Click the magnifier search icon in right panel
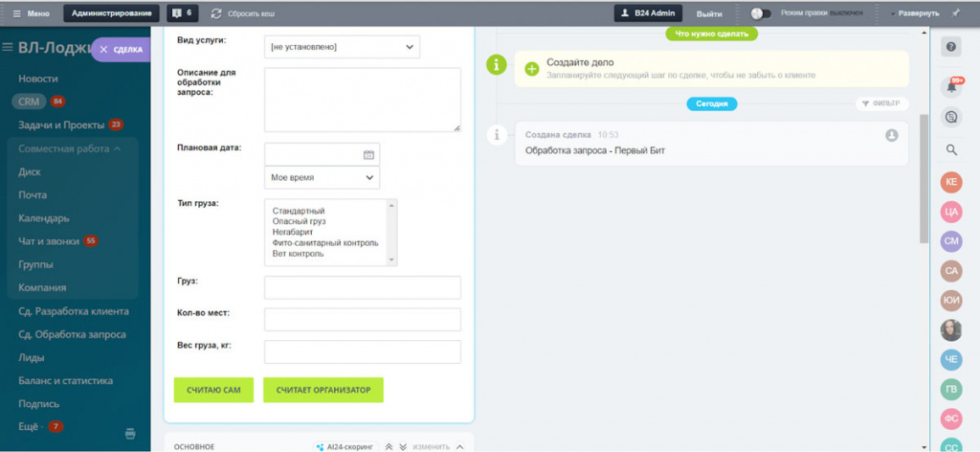 [x=951, y=149]
